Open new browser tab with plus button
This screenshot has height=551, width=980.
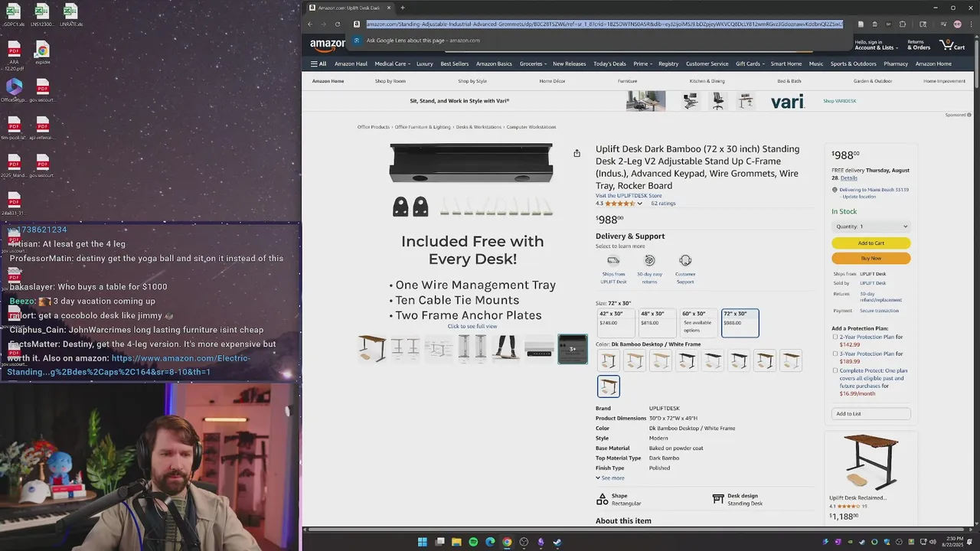click(402, 8)
